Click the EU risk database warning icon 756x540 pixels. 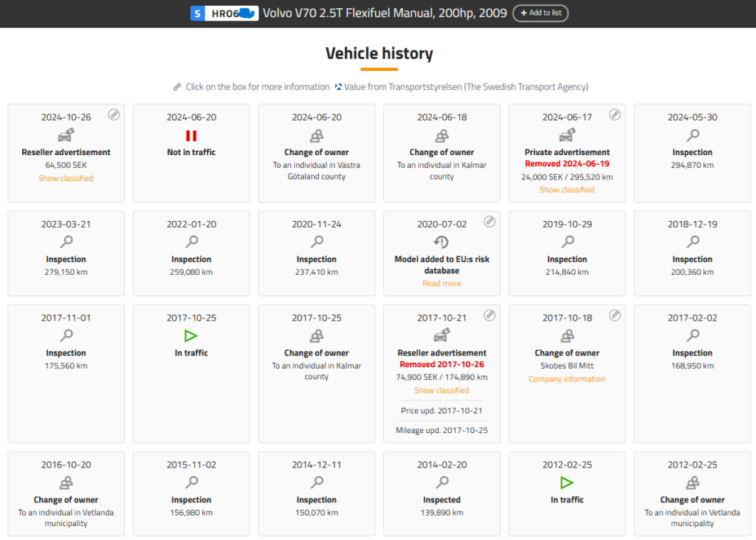click(441, 242)
